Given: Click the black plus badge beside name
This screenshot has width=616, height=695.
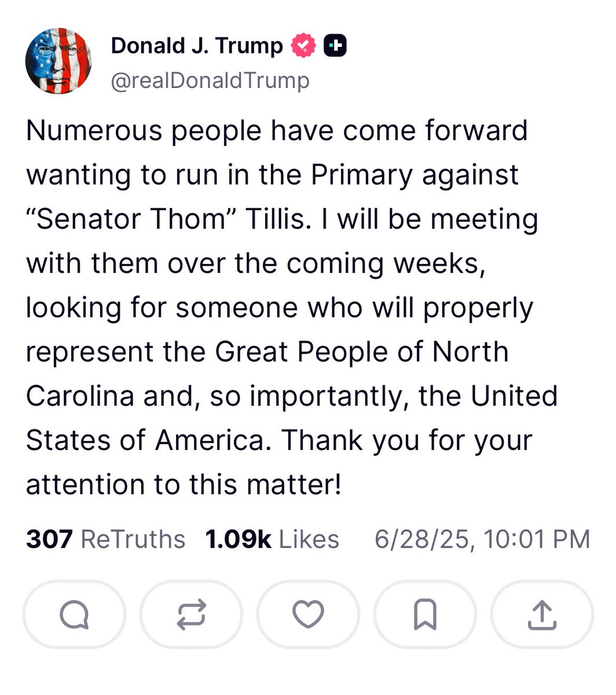Looking at the screenshot, I should point(335,46).
